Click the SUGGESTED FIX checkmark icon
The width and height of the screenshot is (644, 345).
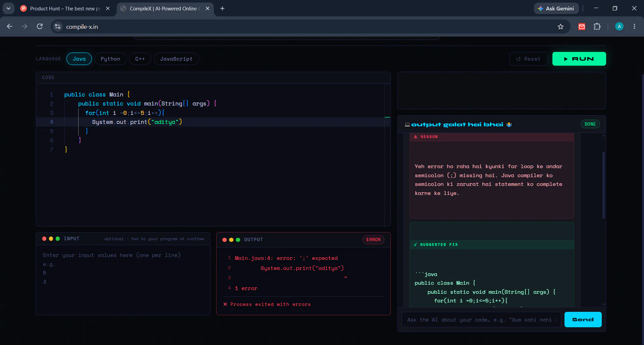click(416, 245)
